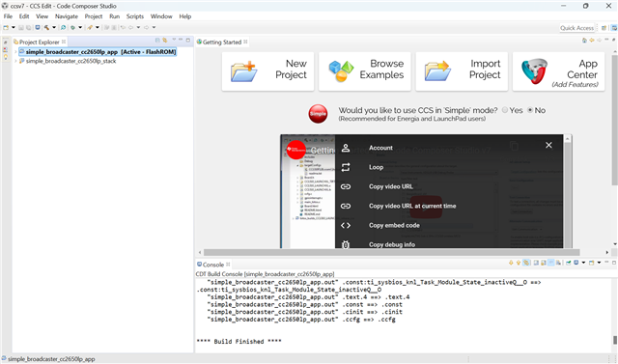Click inside the Quick Access field

coord(576,28)
